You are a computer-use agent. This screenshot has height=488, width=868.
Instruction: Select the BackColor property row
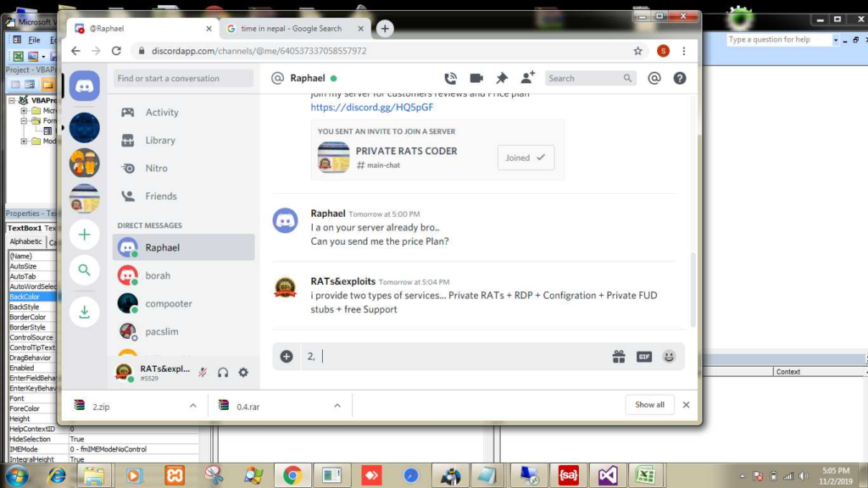click(32, 297)
